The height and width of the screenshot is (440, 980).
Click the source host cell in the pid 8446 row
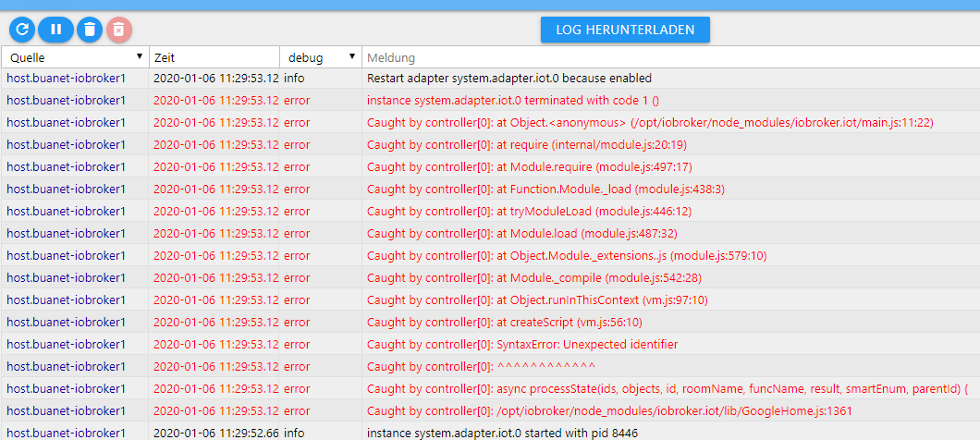pyautogui.click(x=75, y=433)
